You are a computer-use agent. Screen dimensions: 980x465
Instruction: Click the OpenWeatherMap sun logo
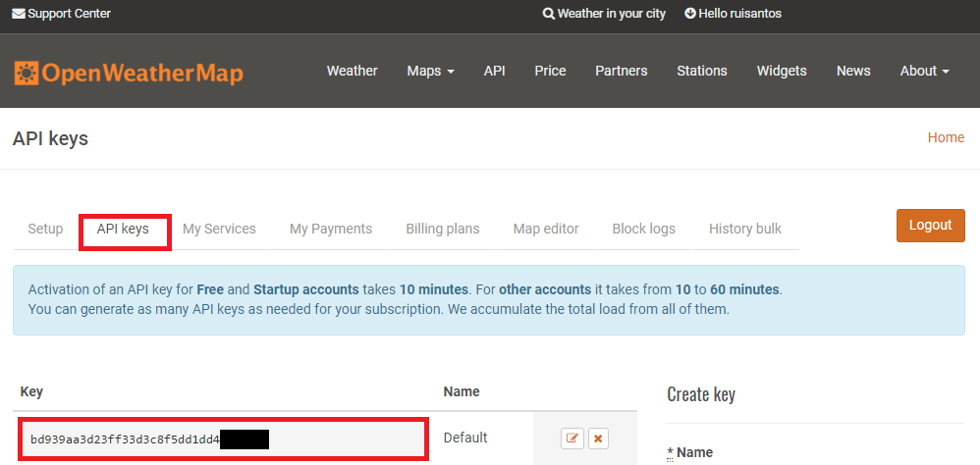pyautogui.click(x=27, y=73)
